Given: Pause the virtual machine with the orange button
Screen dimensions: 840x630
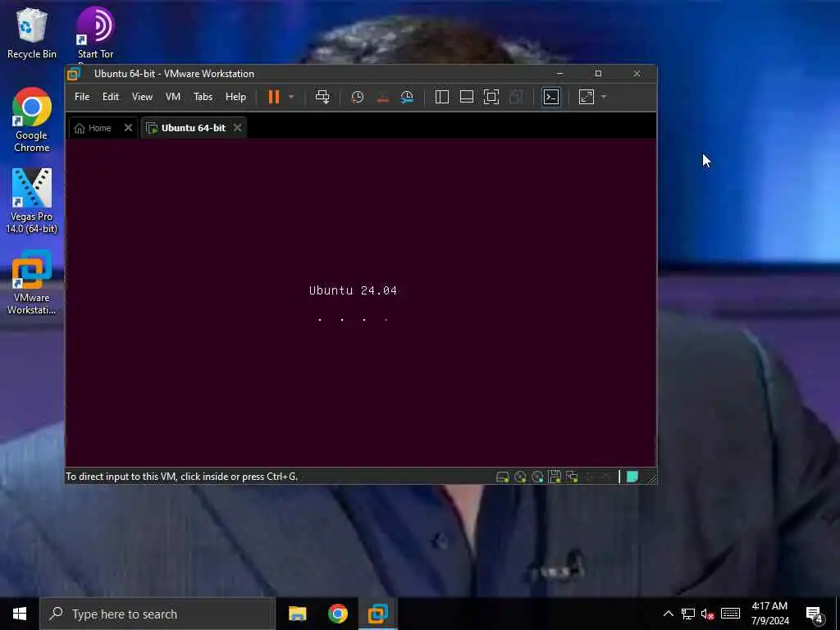Looking at the screenshot, I should coord(274,97).
